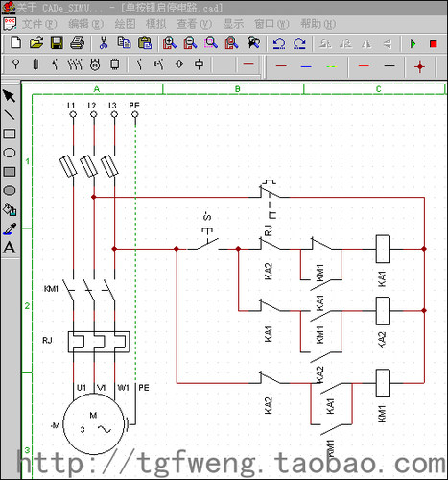448x480 pixels.
Task: Select the filled ellipse drawing tool
Action: (x=10, y=191)
